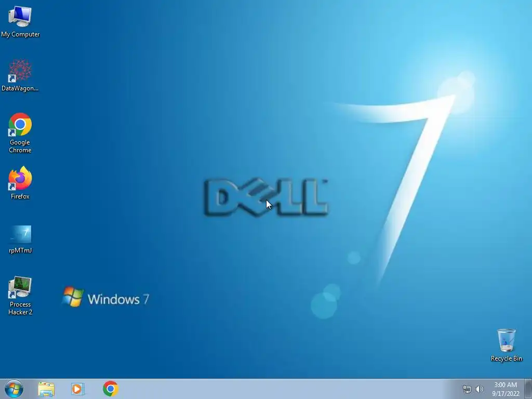This screenshot has width=532, height=399.
Task: Click the "Firefox" label text
Action: [x=20, y=196]
